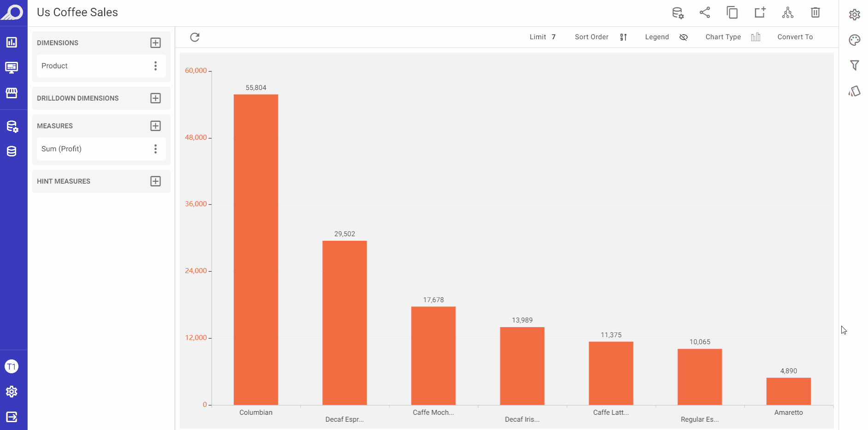Open the Convert To menu
Screen dimensions: 868x430
click(x=795, y=37)
